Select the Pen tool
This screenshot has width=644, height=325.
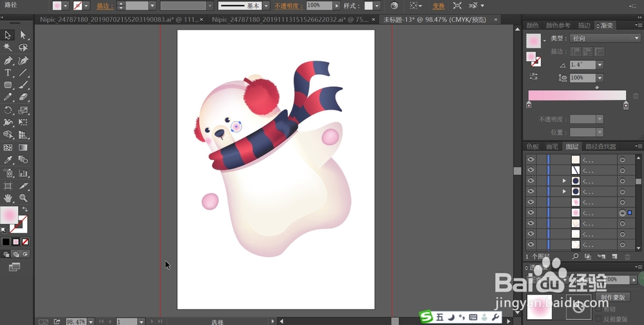pyautogui.click(x=8, y=61)
